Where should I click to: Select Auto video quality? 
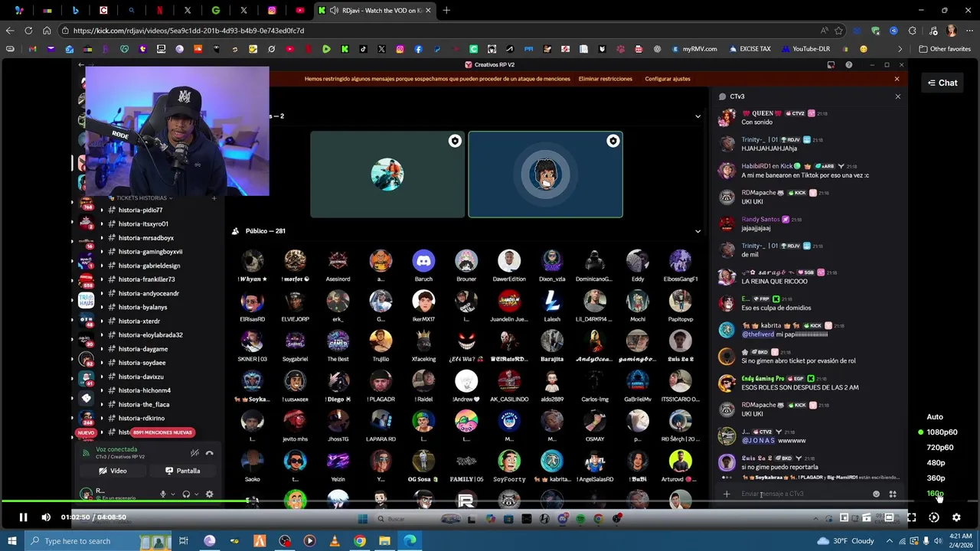pyautogui.click(x=935, y=417)
